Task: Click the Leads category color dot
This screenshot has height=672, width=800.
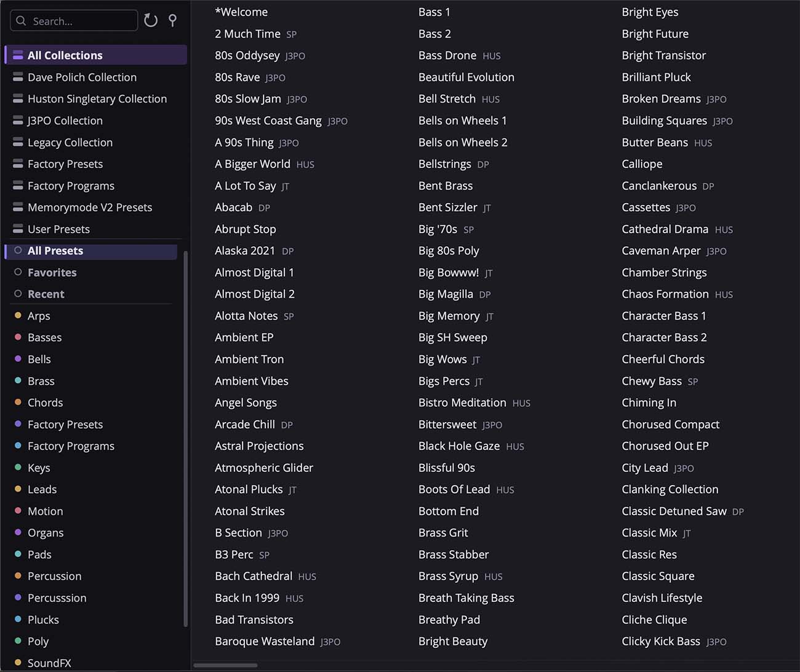Action: (18, 489)
